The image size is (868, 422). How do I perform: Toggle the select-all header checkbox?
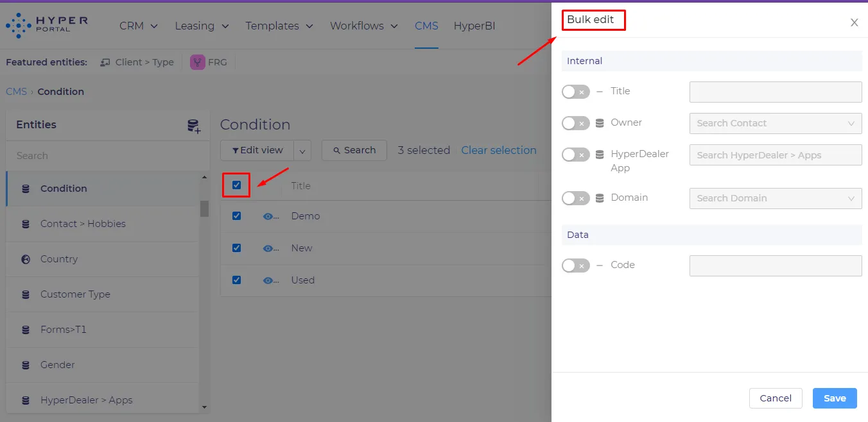coord(236,185)
